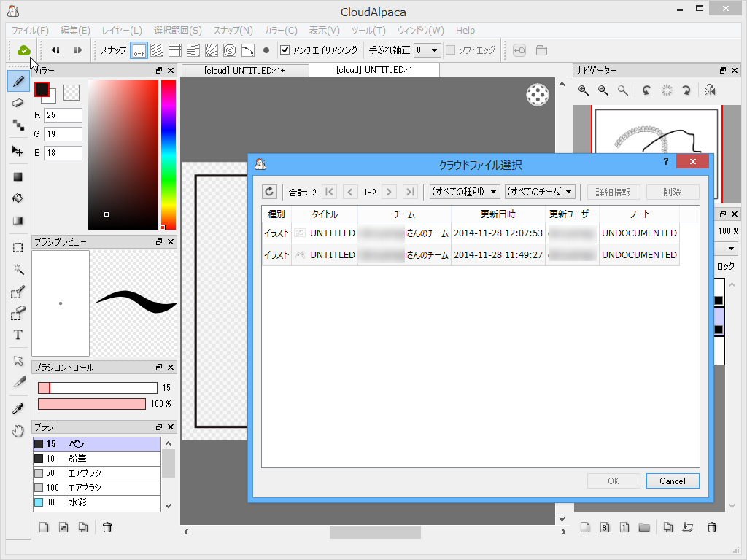Open the Snap menu
The image size is (747, 560).
(x=233, y=31)
